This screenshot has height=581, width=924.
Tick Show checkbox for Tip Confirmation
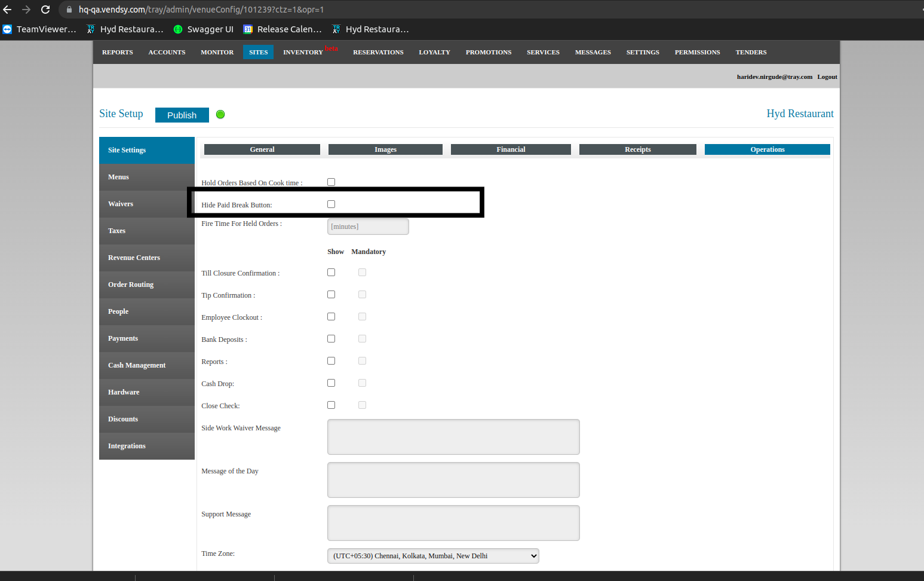point(331,295)
